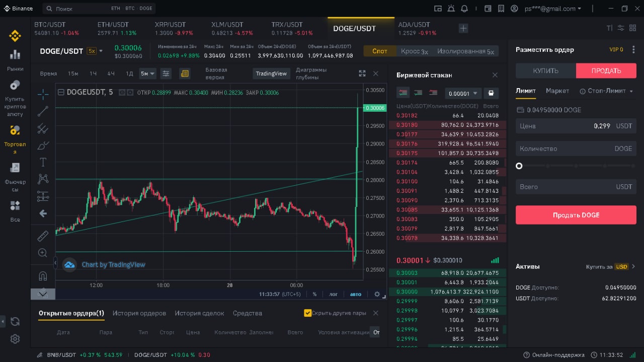Open the Стоп-Лимит order type dropdown

(x=606, y=91)
